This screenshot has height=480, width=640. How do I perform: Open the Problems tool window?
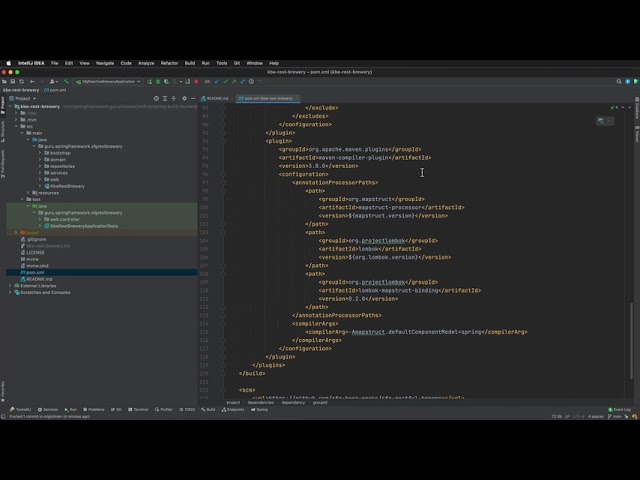tap(94, 409)
